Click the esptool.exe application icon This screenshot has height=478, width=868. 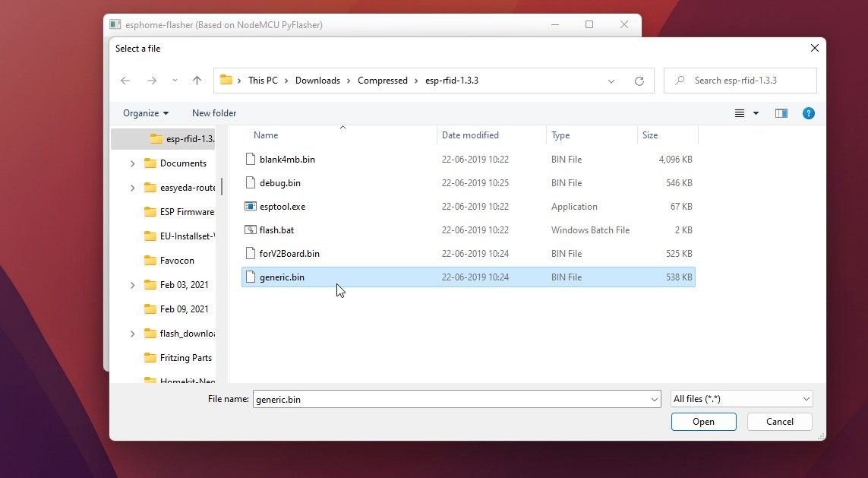pos(251,206)
